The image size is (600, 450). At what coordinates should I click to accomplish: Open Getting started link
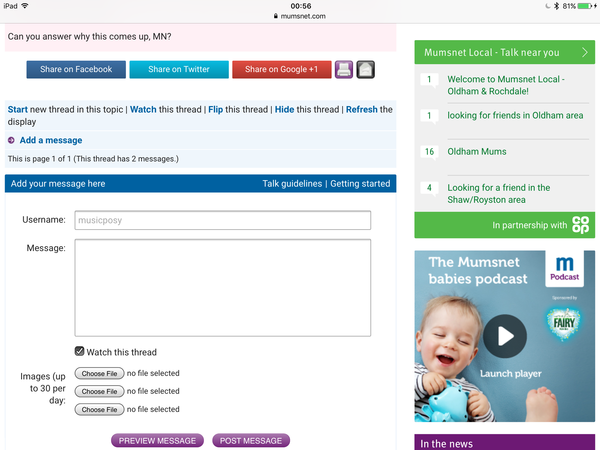[360, 184]
